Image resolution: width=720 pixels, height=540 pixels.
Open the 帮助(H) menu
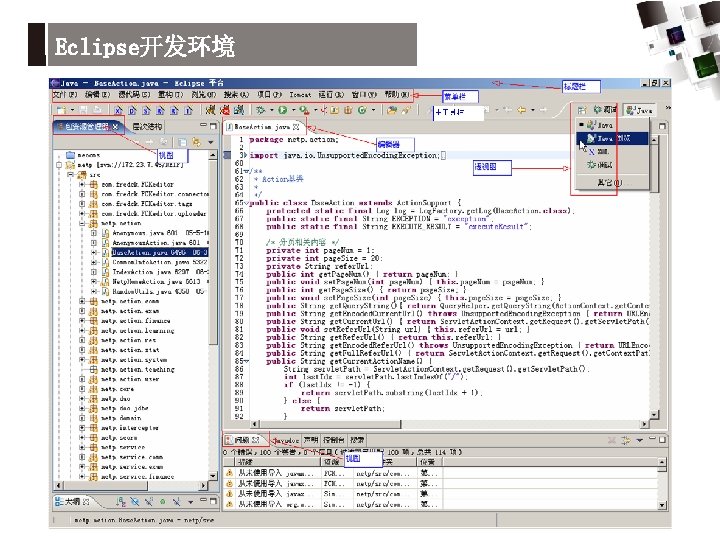pos(397,95)
